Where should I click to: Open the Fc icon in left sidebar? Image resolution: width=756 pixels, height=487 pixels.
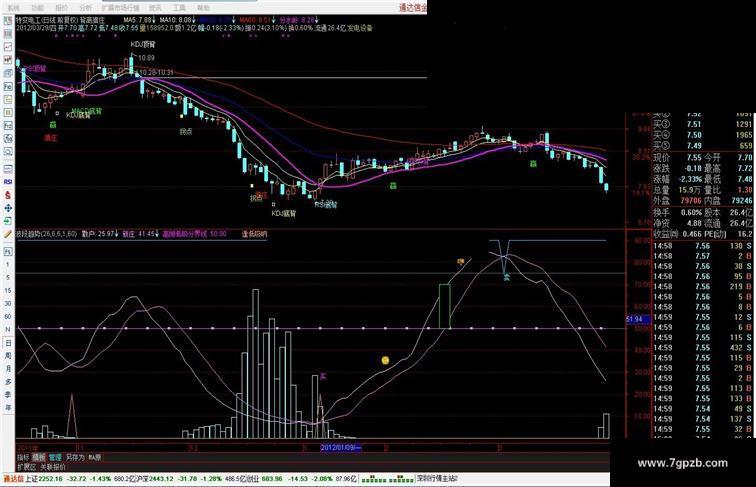click(x=8, y=86)
